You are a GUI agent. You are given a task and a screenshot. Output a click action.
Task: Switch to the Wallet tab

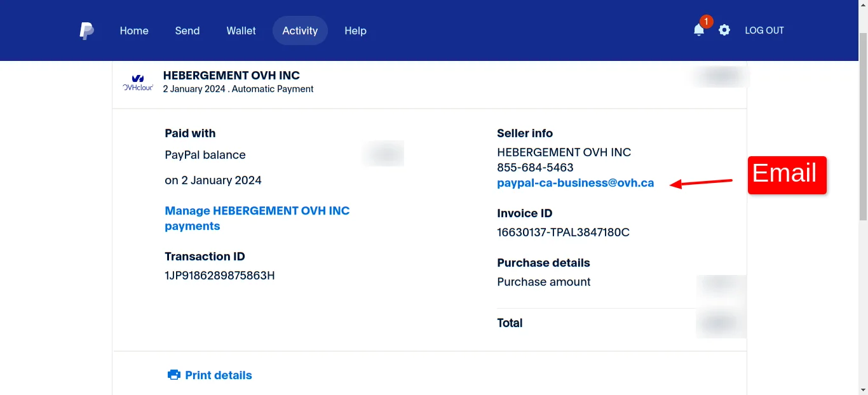pyautogui.click(x=241, y=30)
